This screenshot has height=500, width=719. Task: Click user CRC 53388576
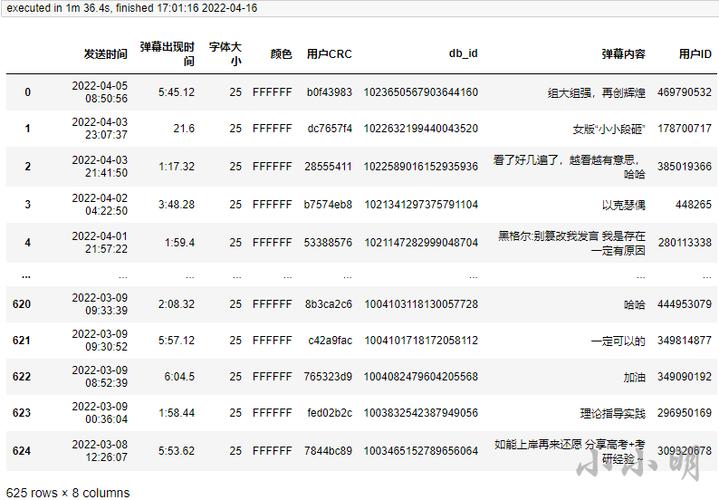click(328, 242)
